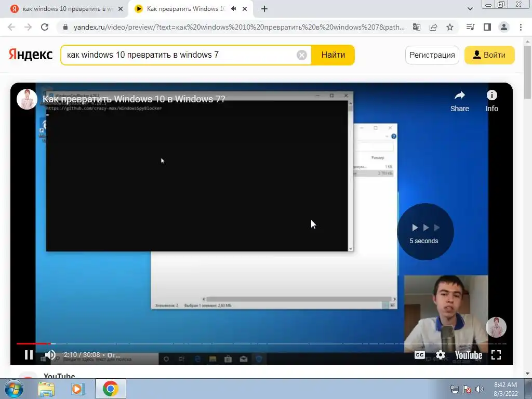This screenshot has width=532, height=399.
Task: Click the Регистрация button
Action: (x=432, y=55)
